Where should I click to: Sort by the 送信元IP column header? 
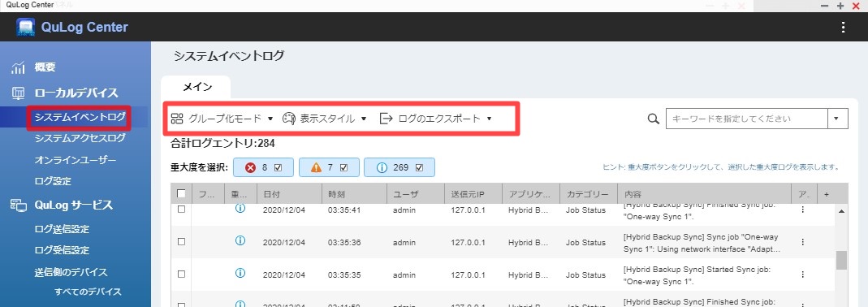[473, 194]
